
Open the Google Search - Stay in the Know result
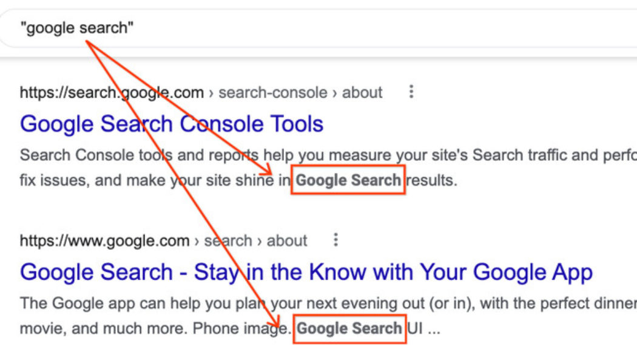coord(306,272)
